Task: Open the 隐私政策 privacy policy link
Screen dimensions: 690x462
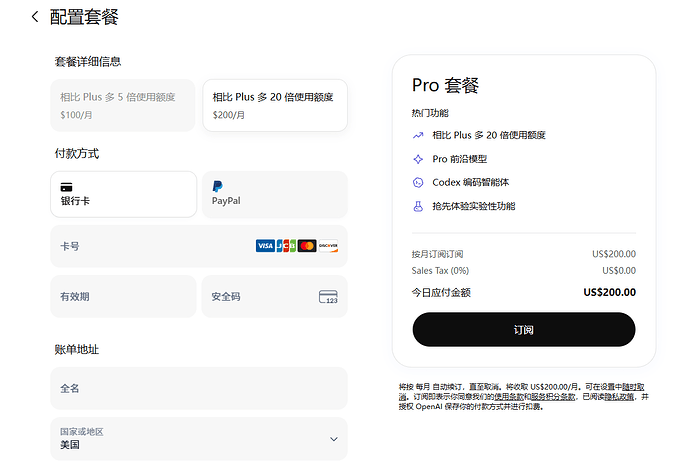Action: coord(619,397)
